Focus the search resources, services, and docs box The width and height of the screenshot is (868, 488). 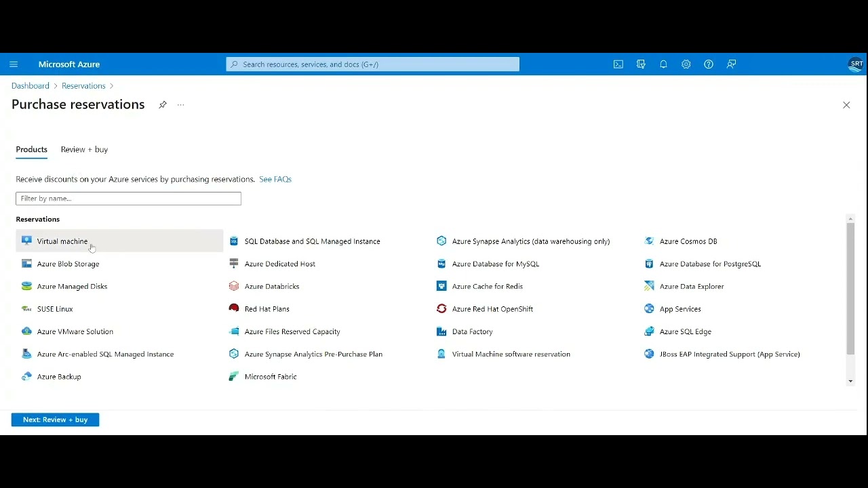(373, 64)
